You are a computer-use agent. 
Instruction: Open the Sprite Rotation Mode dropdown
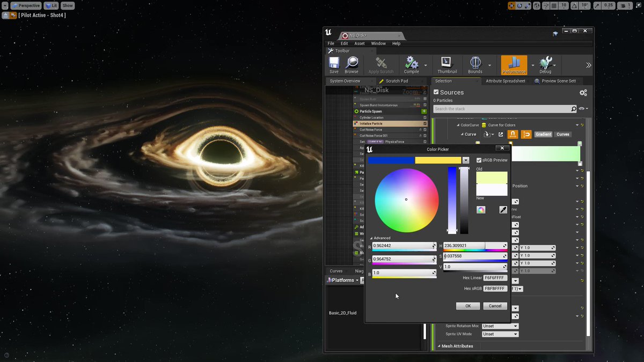point(500,326)
